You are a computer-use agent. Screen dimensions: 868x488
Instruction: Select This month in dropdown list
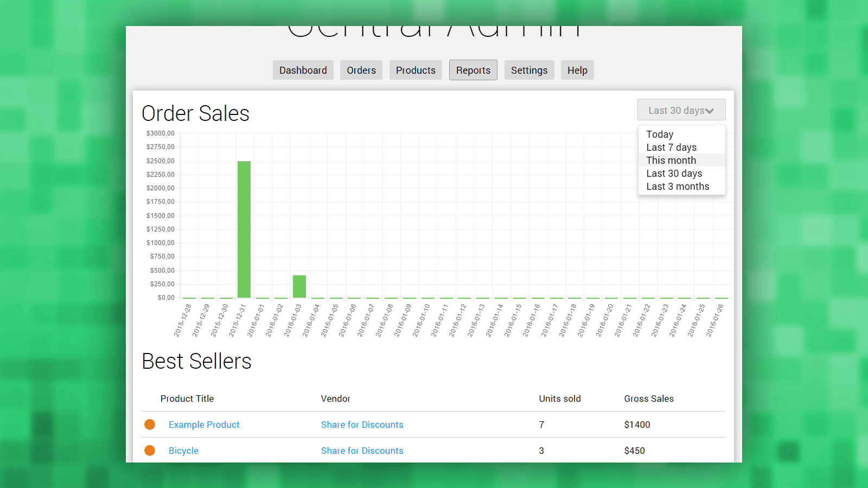671,160
